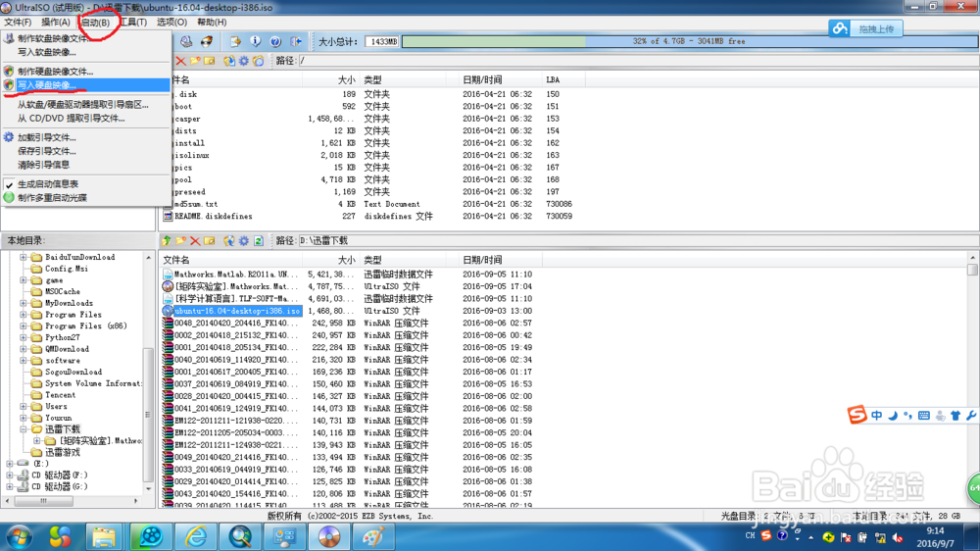Click the image path input field
Viewport: 980px width, 551px height.
tap(638, 61)
